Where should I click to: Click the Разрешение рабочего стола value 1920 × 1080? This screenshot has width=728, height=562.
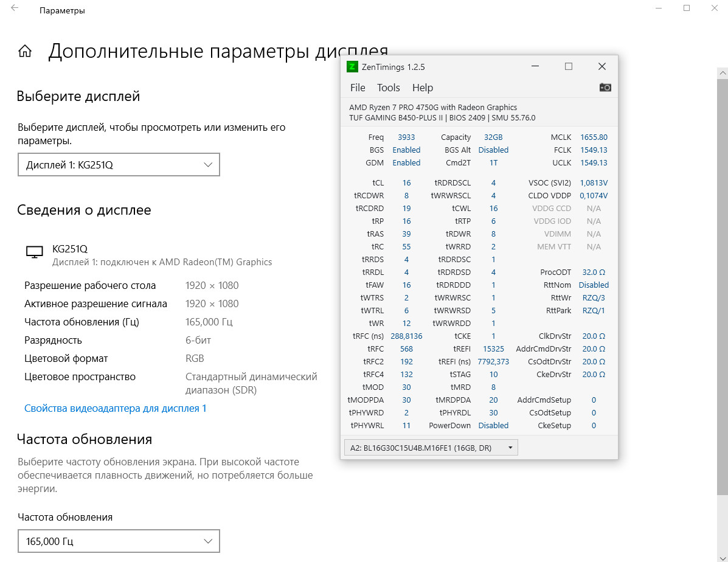(212, 285)
